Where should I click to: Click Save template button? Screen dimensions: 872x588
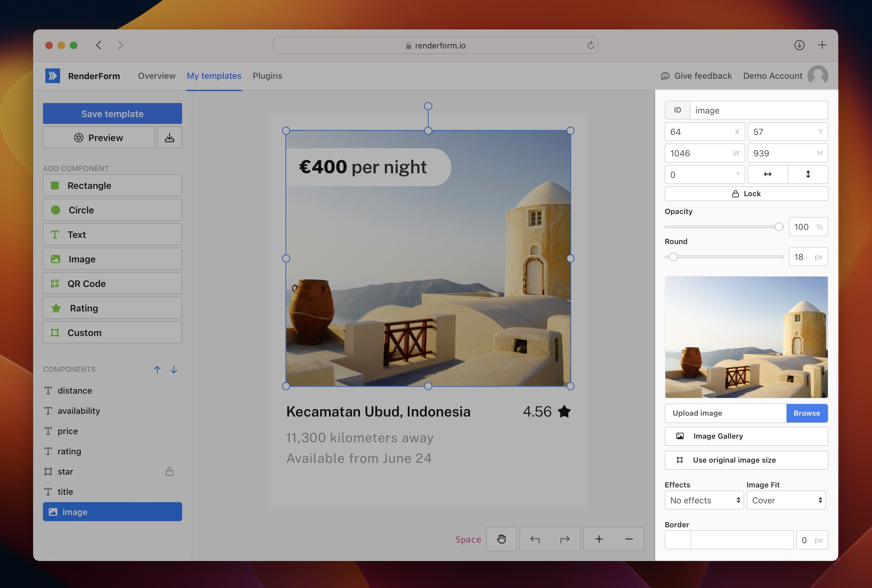tap(113, 113)
